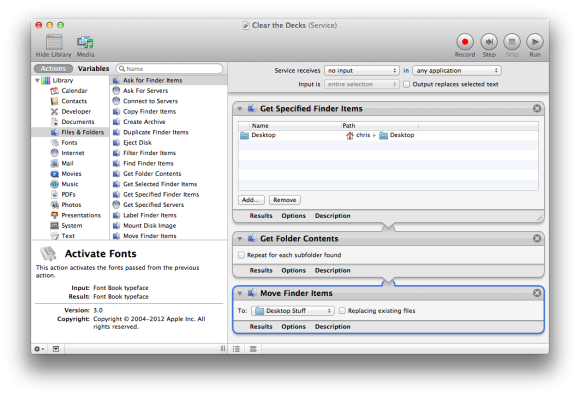Remove the Get Folder Contents action
Image resolution: width=580 pixels, height=397 pixels.
537,238
